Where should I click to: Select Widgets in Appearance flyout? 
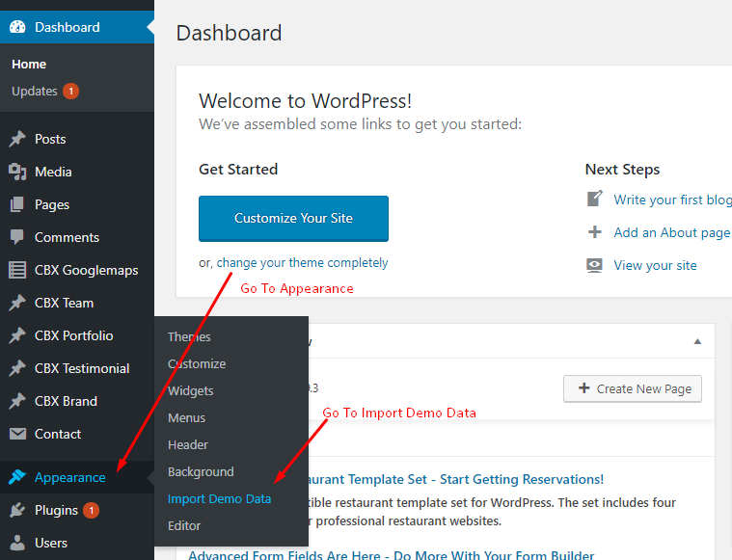[x=190, y=390]
